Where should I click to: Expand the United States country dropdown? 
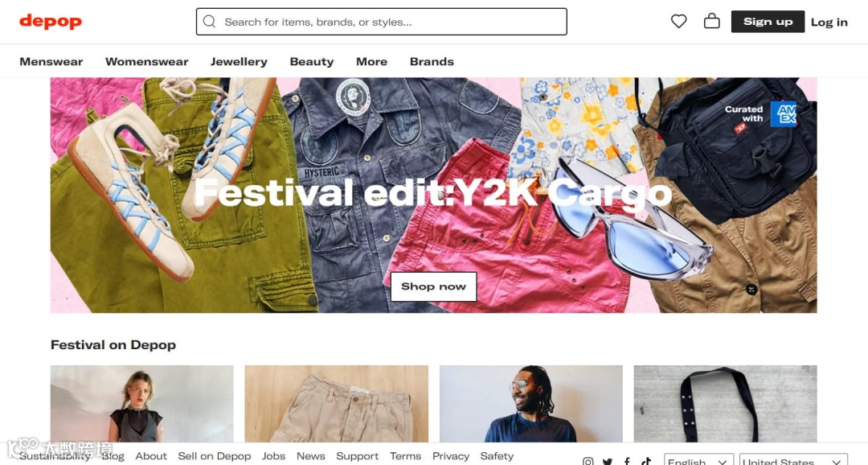point(793,460)
